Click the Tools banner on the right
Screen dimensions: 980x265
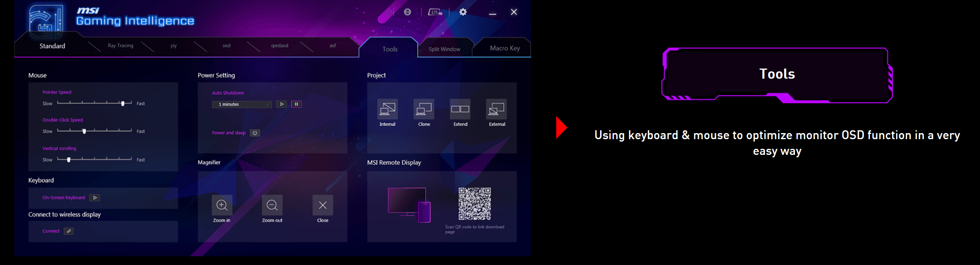[x=777, y=75]
